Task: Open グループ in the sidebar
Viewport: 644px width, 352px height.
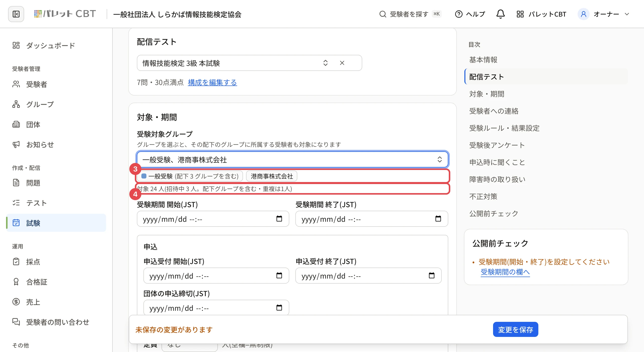Action: click(56, 104)
